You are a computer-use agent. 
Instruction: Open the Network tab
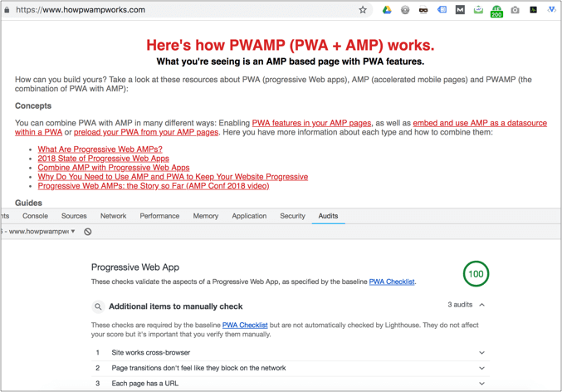[113, 216]
